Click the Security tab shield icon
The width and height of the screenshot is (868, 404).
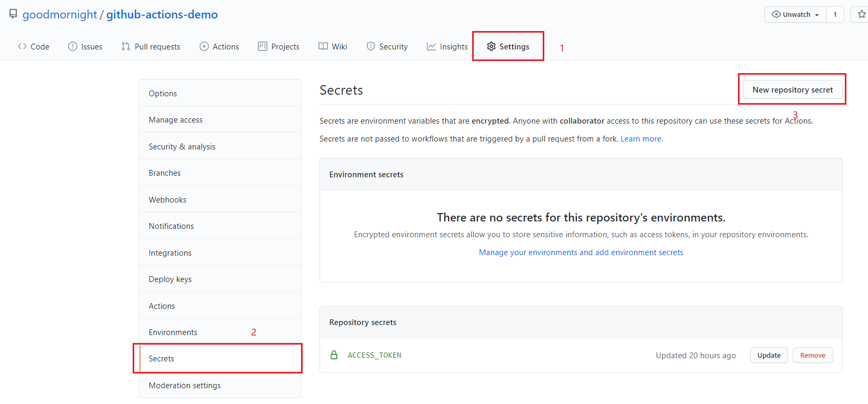click(371, 46)
